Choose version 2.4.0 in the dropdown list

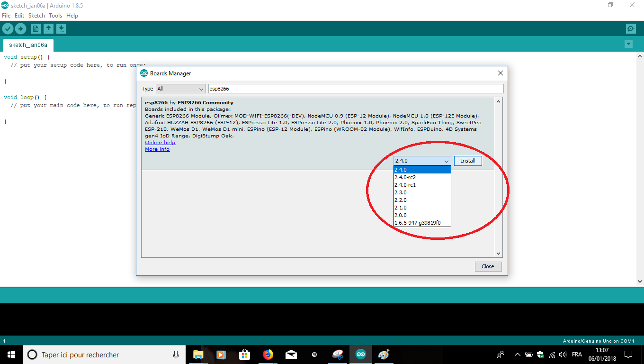(x=422, y=170)
